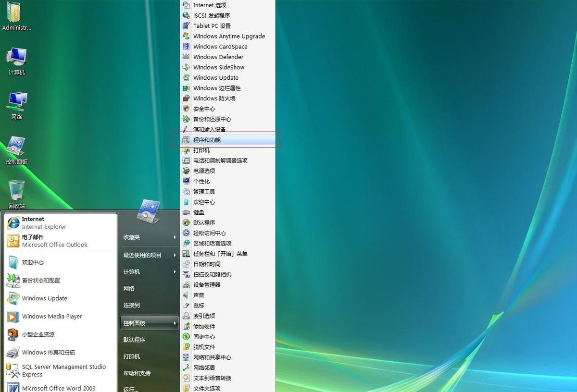Expand the 收藏夹 submenu

(149, 237)
